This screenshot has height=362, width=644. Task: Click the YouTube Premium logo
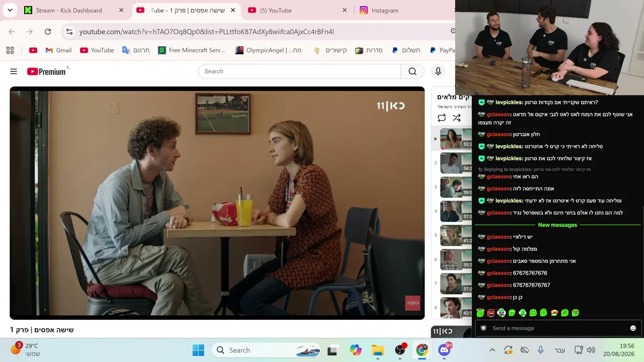(47, 71)
